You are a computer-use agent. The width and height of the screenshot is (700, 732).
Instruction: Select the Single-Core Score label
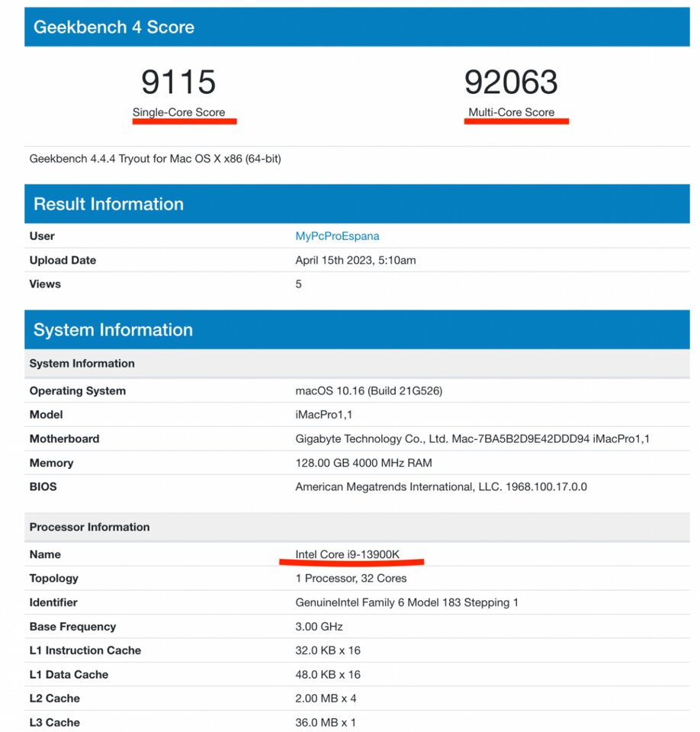tap(179, 112)
